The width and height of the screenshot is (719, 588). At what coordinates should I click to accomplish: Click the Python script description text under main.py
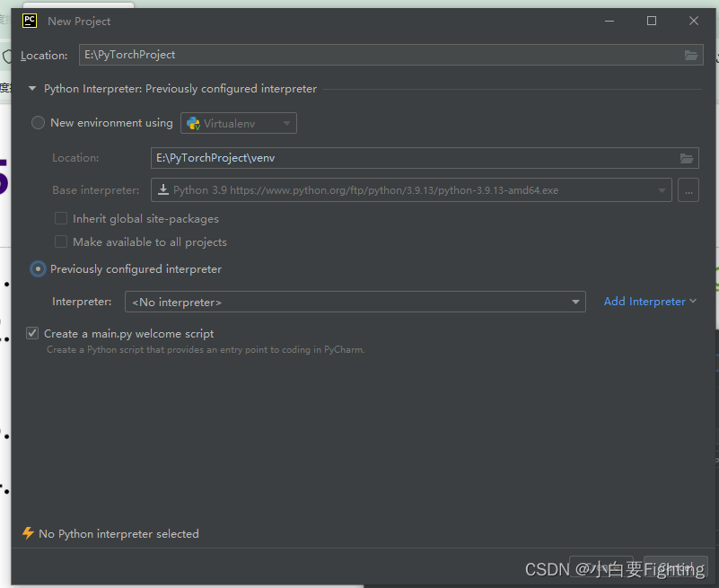tap(206, 349)
